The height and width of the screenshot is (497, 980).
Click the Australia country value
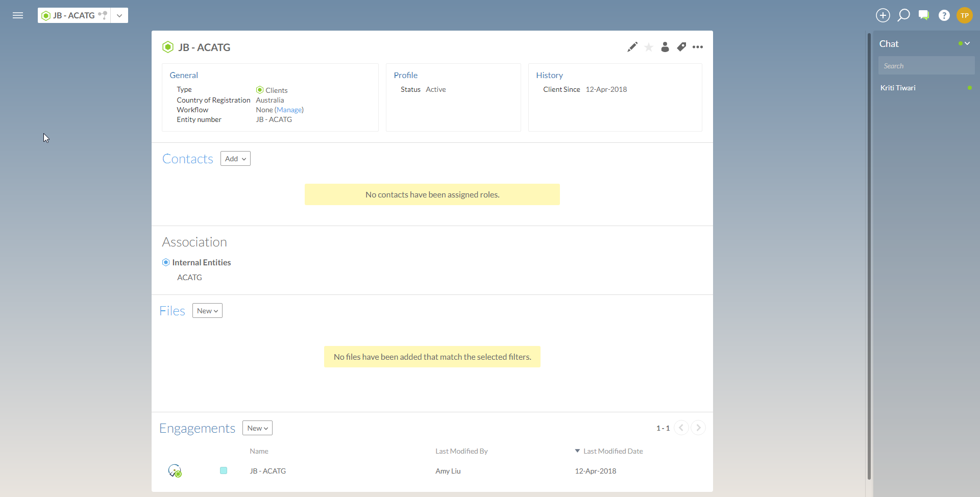pyautogui.click(x=270, y=100)
